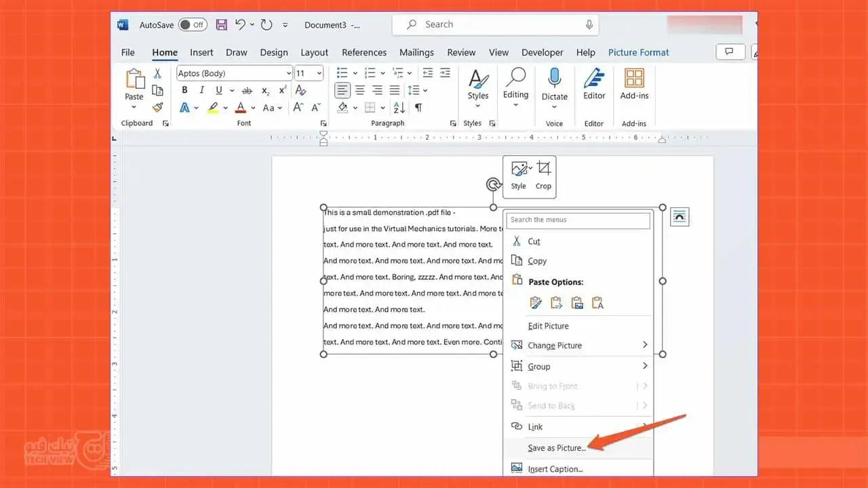Viewport: 868px width, 488px height.
Task: Toggle Justify paragraph alignment
Action: [395, 90]
